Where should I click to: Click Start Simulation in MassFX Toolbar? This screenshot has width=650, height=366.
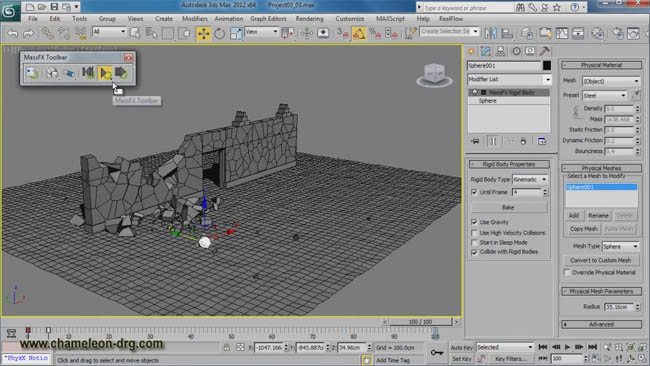click(105, 73)
